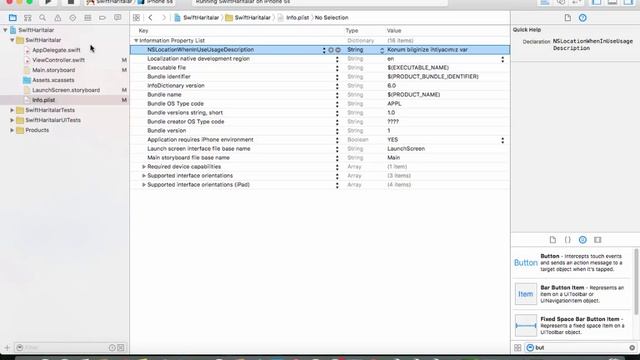Viewport: 640px width, 360px height.
Task: Select the Assistant editor button
Action: pyautogui.click(x=561, y=2)
